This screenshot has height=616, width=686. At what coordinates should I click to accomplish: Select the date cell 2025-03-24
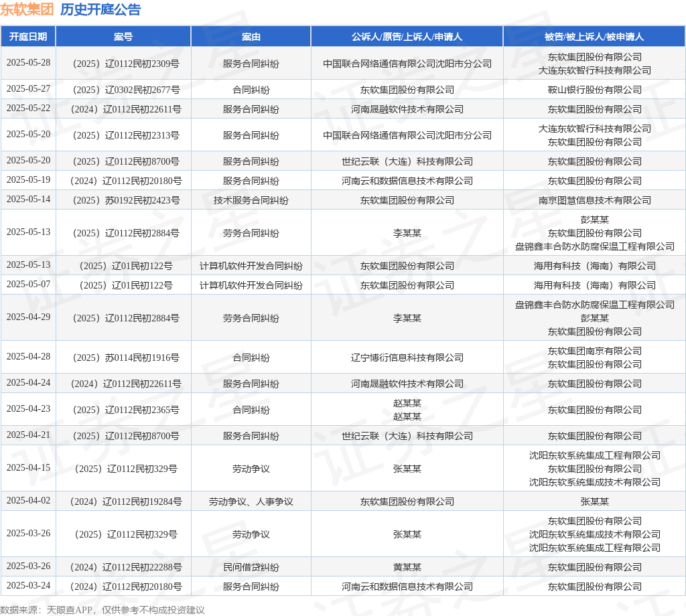pyautogui.click(x=28, y=585)
